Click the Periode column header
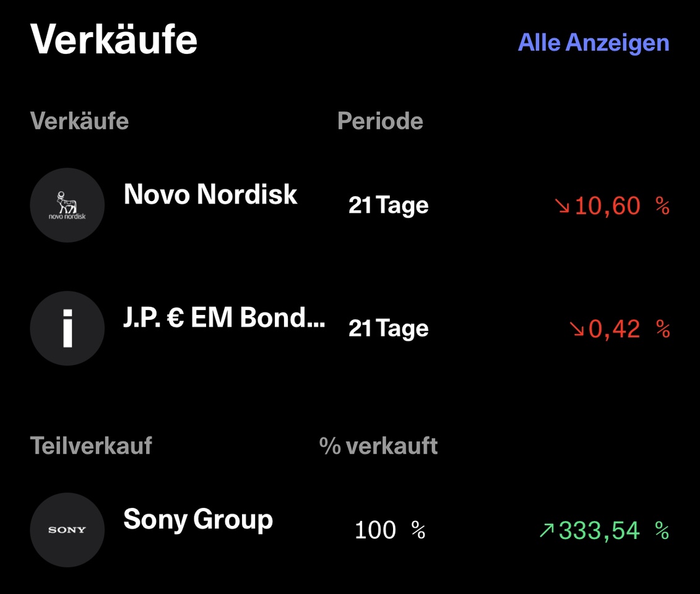Viewport: 700px width, 594px height. click(x=381, y=121)
